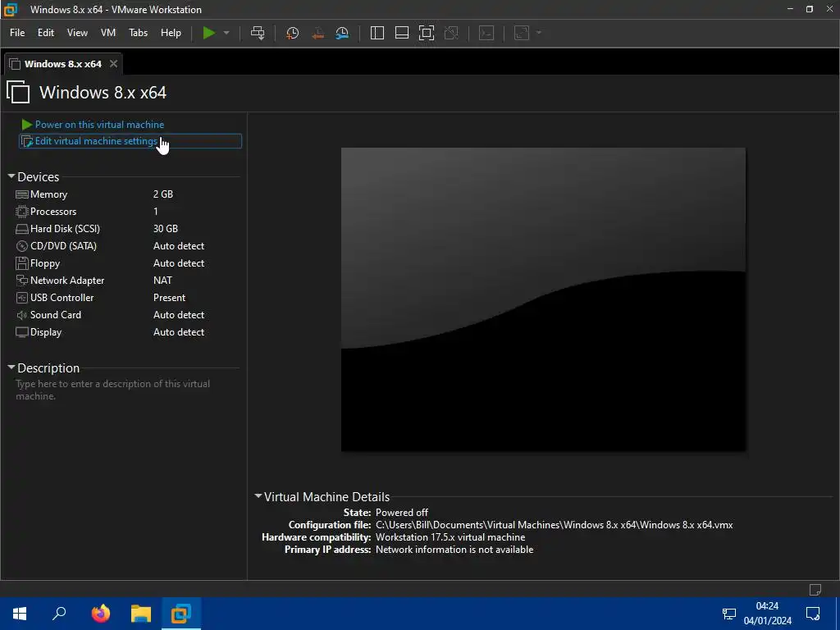Click Power on this virtual machine link
840x630 pixels.
[99, 125]
